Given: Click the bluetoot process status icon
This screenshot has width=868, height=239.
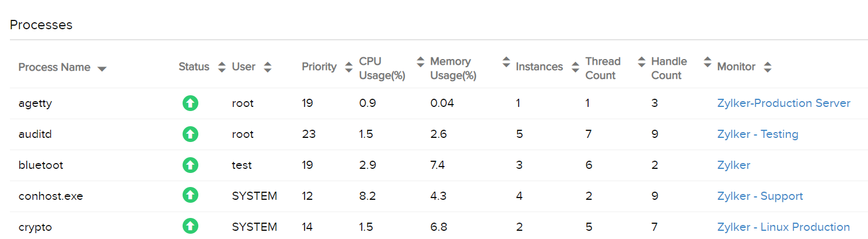Looking at the screenshot, I should coord(190,165).
